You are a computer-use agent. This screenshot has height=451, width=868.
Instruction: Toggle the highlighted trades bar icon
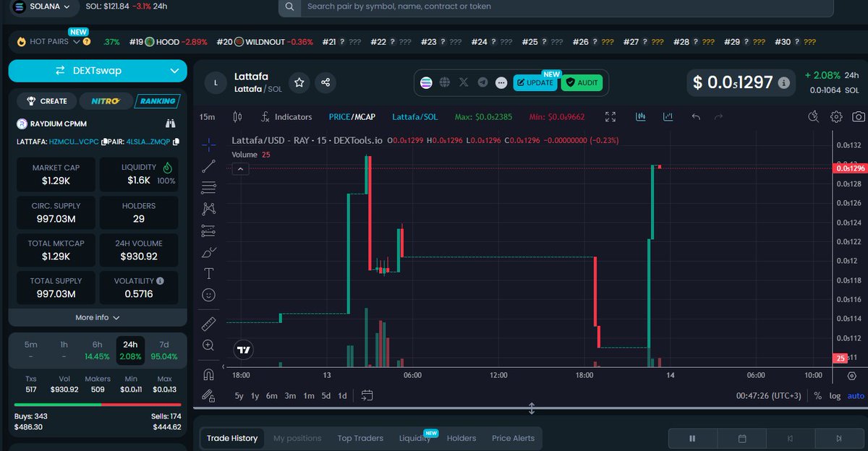[x=641, y=116]
